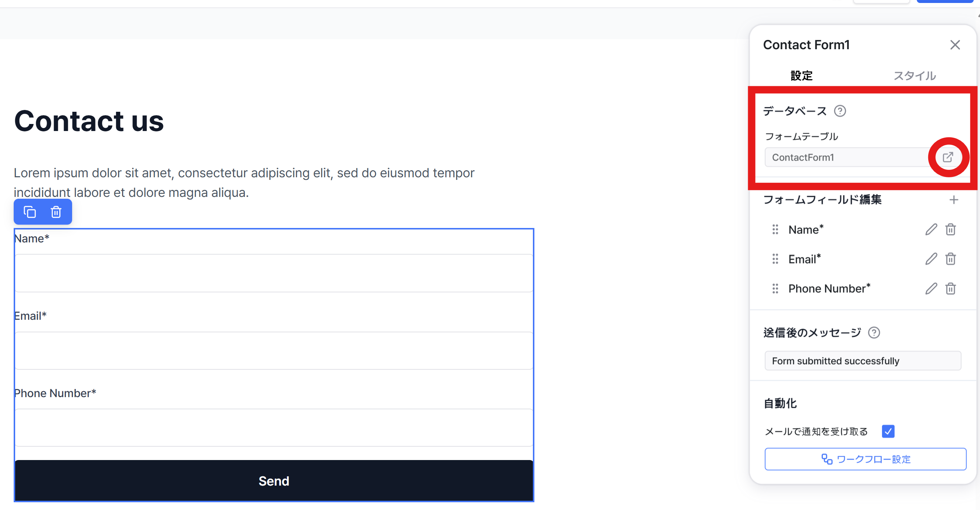The image size is (980, 510).
Task: Click the duplicate icon above the form
Action: point(30,212)
